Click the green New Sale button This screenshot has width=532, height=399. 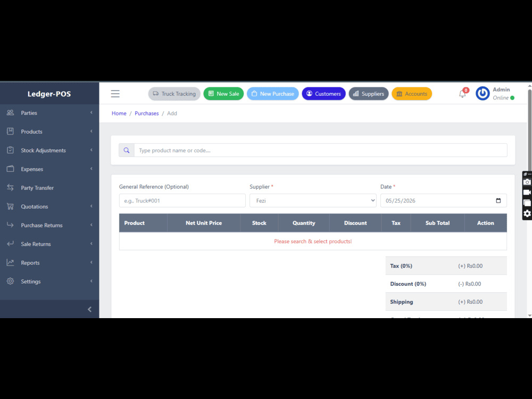coord(223,94)
